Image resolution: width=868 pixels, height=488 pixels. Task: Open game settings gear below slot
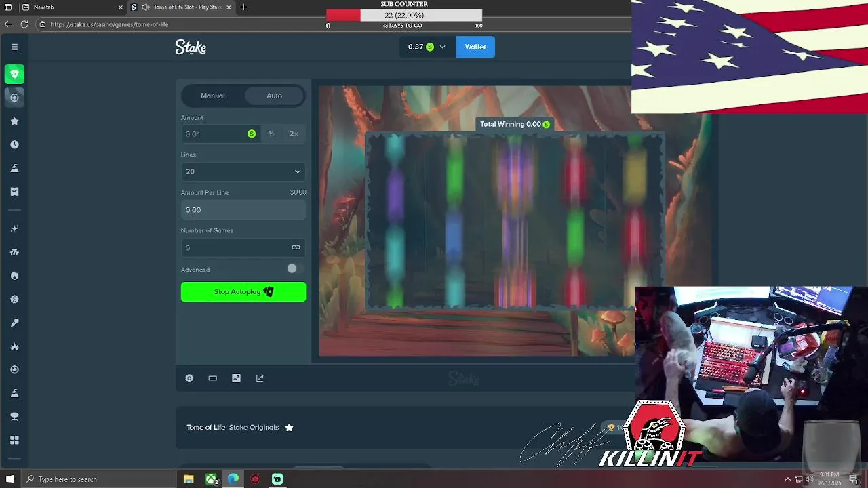189,378
